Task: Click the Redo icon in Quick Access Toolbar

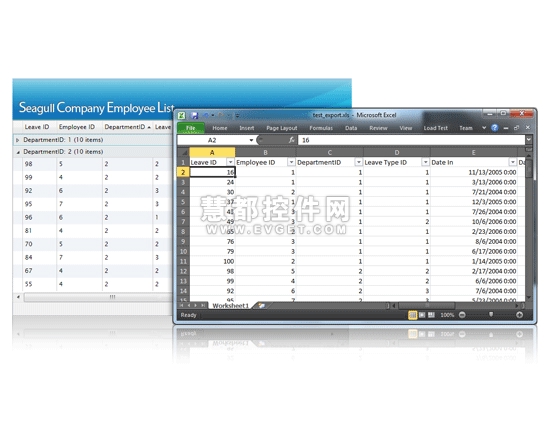Action: (221, 115)
